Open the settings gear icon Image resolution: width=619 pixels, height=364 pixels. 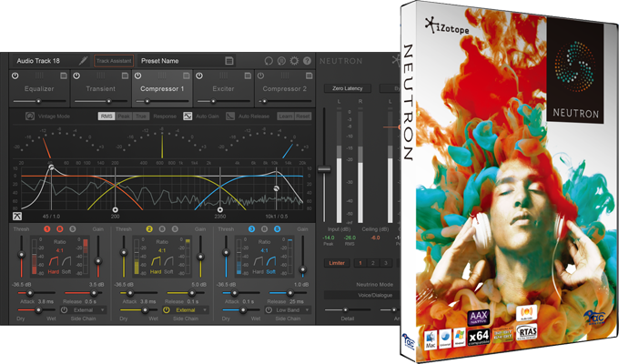point(294,61)
